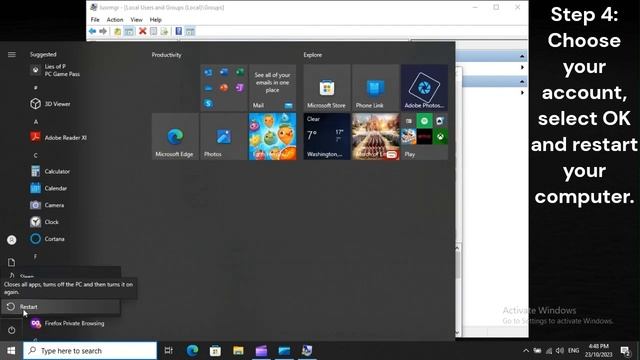Image resolution: width=640 pixels, height=360 pixels.
Task: Click the user account avatar in Start
Action: (x=11, y=240)
